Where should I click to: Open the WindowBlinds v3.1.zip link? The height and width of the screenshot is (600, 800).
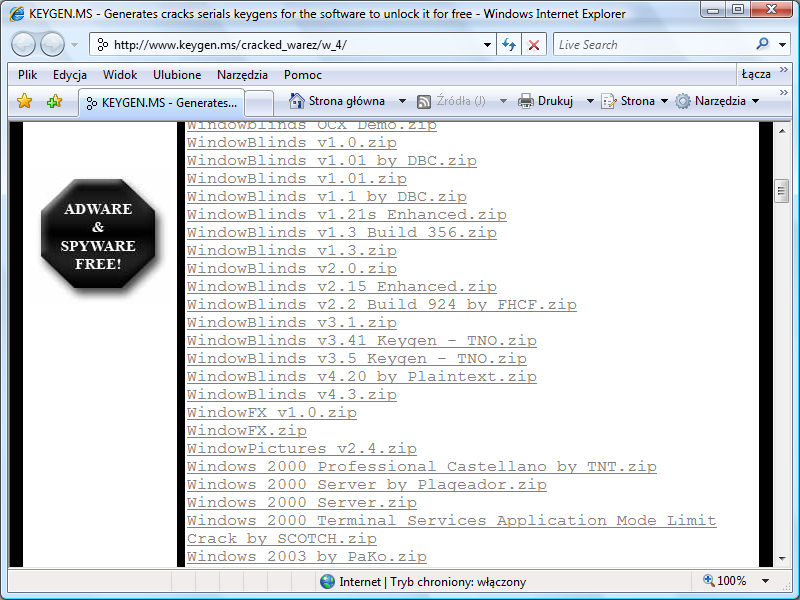point(291,322)
